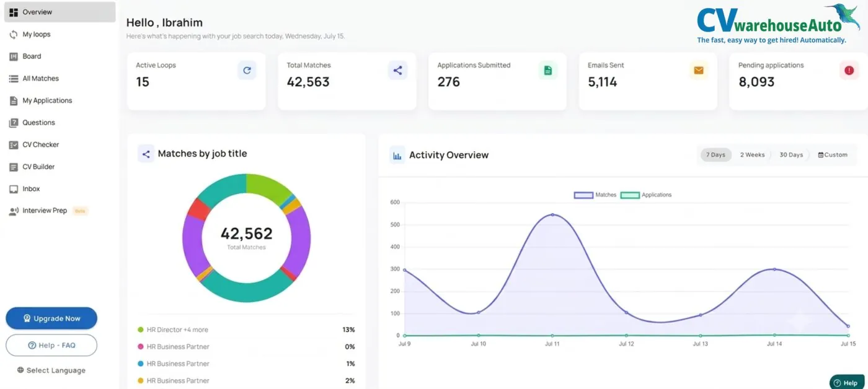
Task: Select the 7 Days range
Action: pos(716,155)
